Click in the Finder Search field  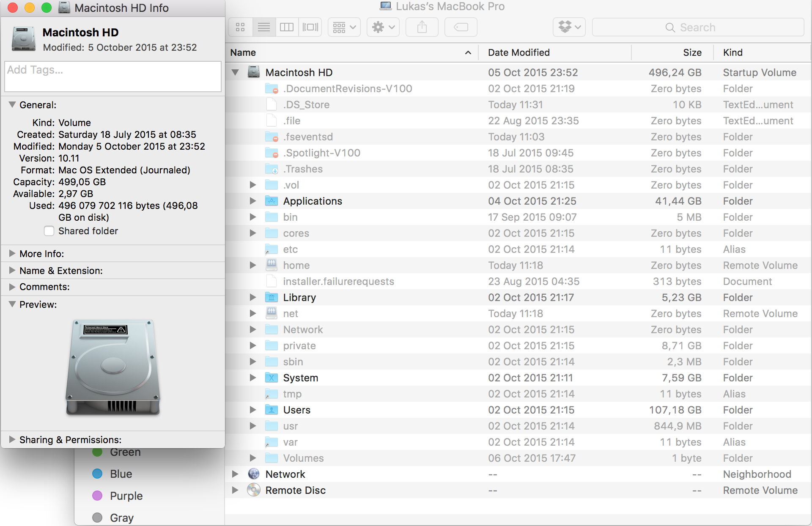coord(698,27)
